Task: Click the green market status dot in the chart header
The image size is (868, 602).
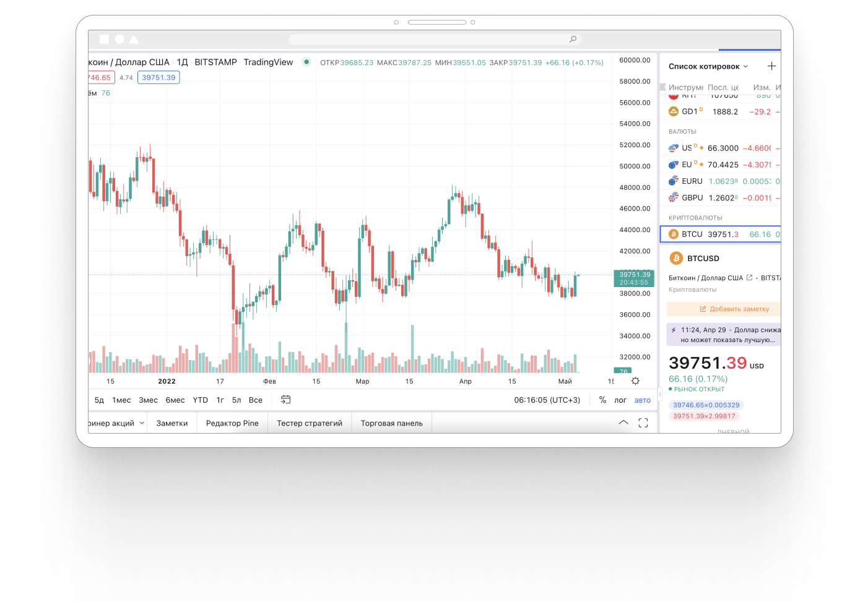Action: click(x=306, y=62)
